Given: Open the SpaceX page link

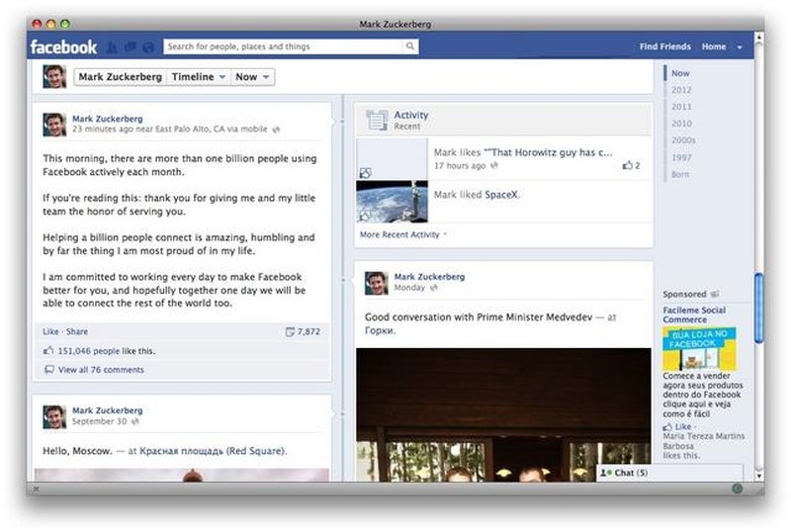Looking at the screenshot, I should point(501,195).
